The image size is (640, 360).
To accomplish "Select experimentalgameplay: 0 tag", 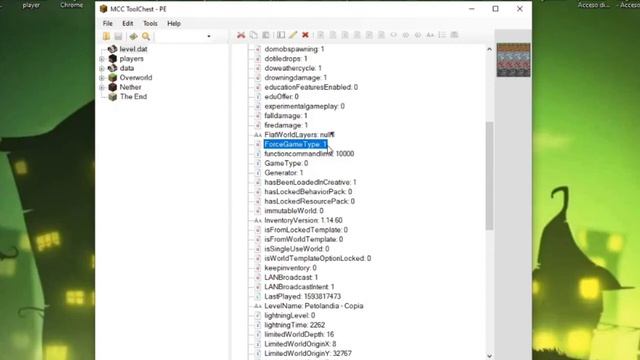I will [x=304, y=106].
